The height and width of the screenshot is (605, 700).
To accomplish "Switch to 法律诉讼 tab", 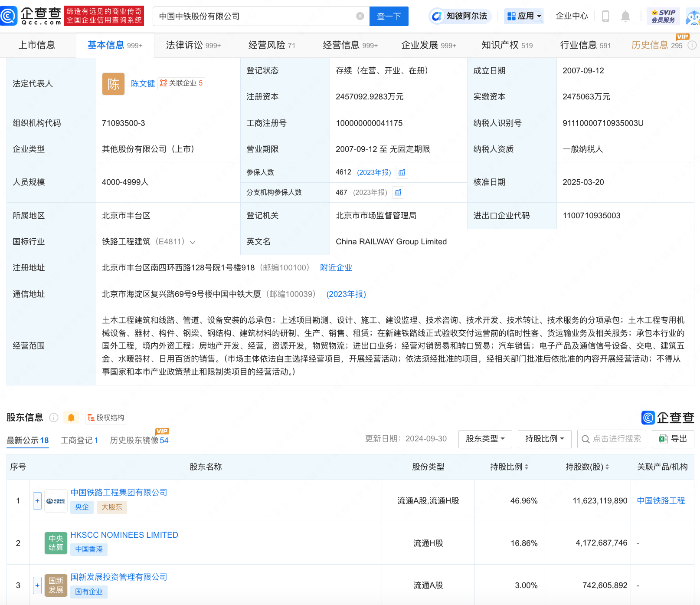I will tap(193, 45).
